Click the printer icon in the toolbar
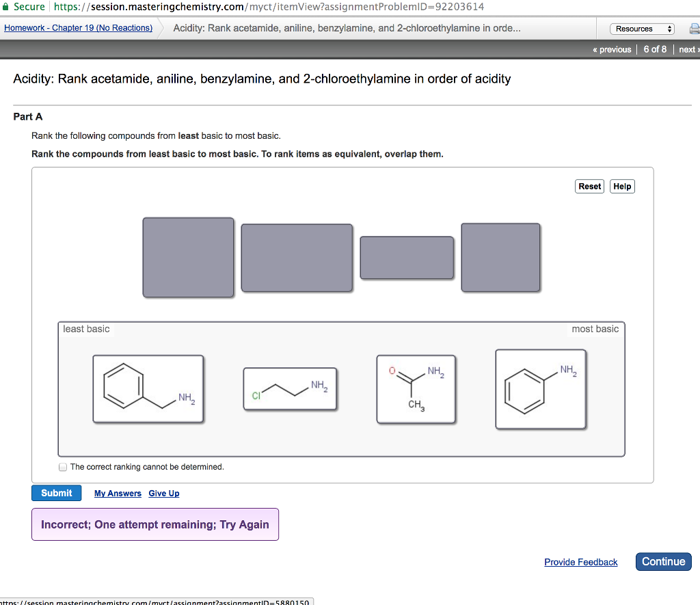Screen dimensions: 700x605 [x=695, y=29]
